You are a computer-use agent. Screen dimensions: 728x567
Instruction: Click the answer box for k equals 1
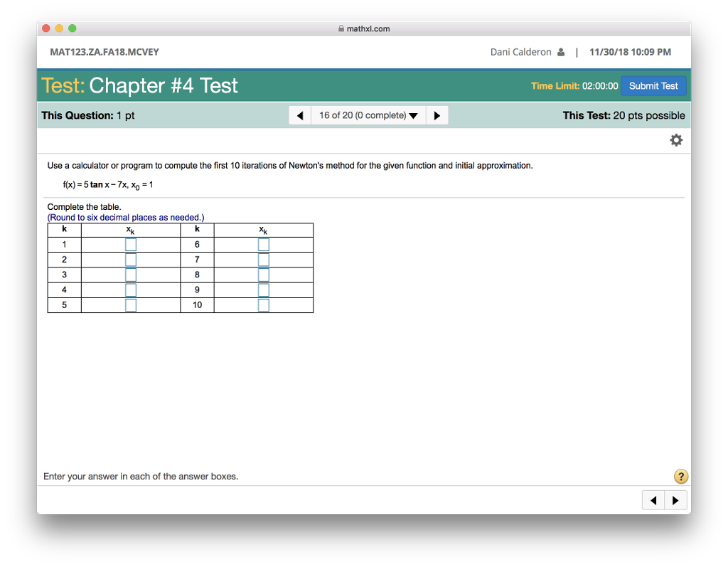coord(130,244)
